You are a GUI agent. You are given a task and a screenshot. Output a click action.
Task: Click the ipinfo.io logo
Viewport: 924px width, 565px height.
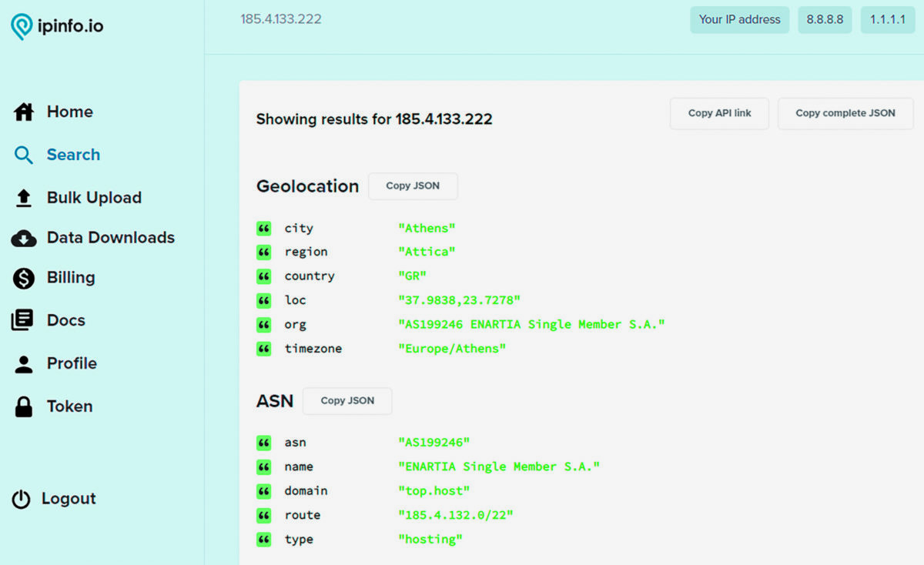coord(57,27)
